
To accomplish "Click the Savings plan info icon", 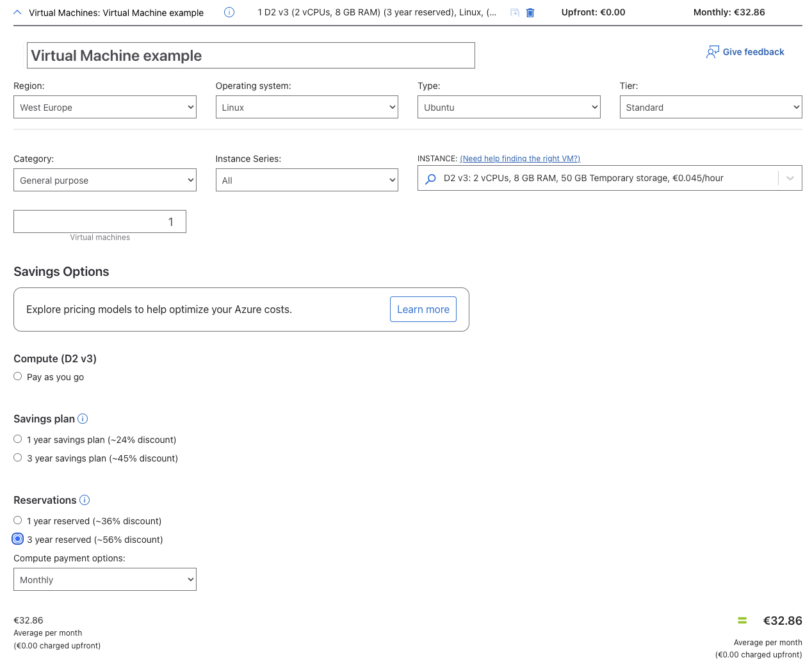I will [x=83, y=419].
